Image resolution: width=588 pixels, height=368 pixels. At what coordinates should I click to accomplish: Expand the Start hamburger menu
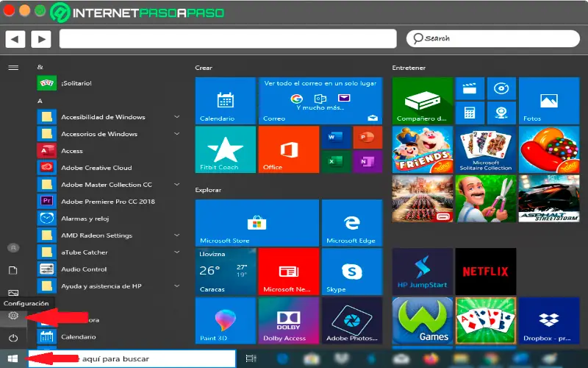[13, 68]
